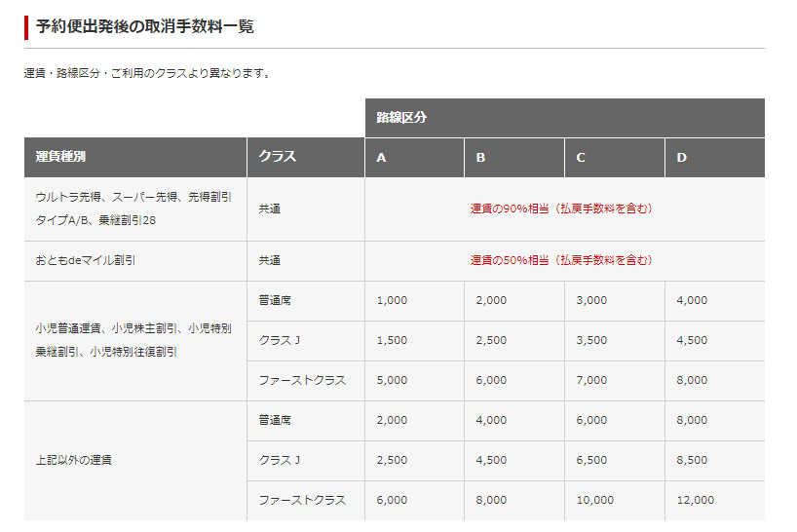Click ファーストクラス in the 小児普通運賃 section
Viewport: 797px width, 532px height.
click(x=302, y=381)
